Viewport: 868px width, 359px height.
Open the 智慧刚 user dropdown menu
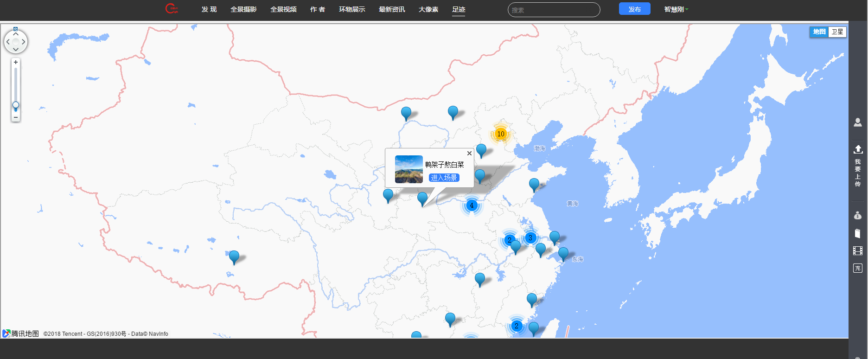click(x=676, y=9)
